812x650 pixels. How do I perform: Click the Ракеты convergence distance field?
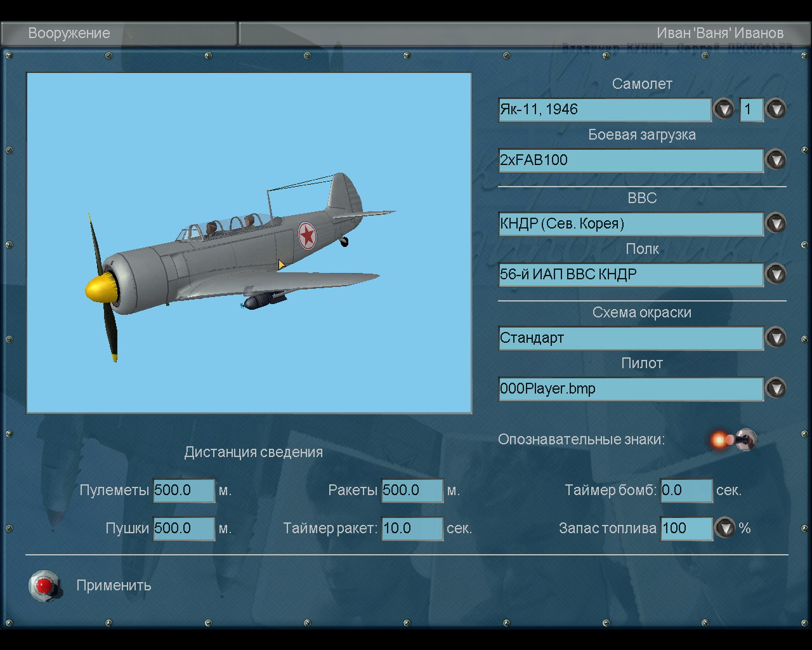(x=412, y=490)
